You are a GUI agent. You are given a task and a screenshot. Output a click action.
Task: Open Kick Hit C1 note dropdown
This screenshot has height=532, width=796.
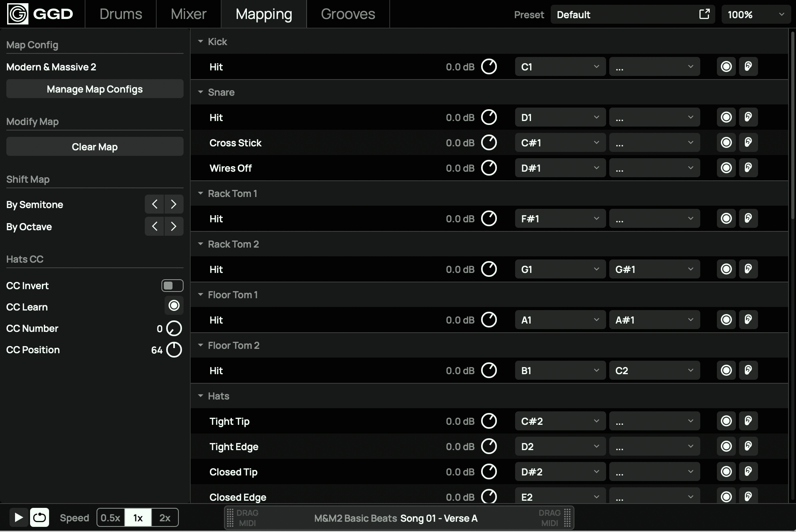[560, 66]
